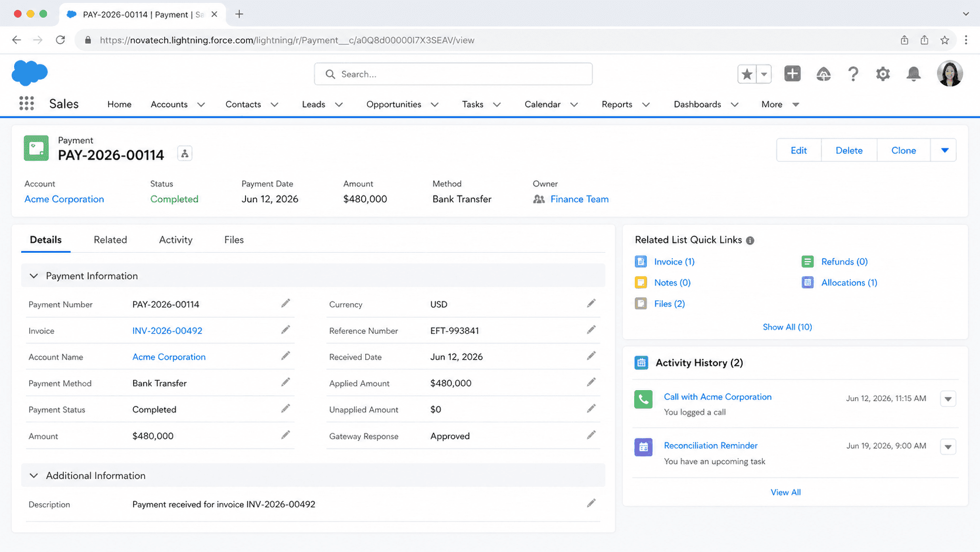
Task: Open the global actions plus icon
Action: (x=792, y=74)
